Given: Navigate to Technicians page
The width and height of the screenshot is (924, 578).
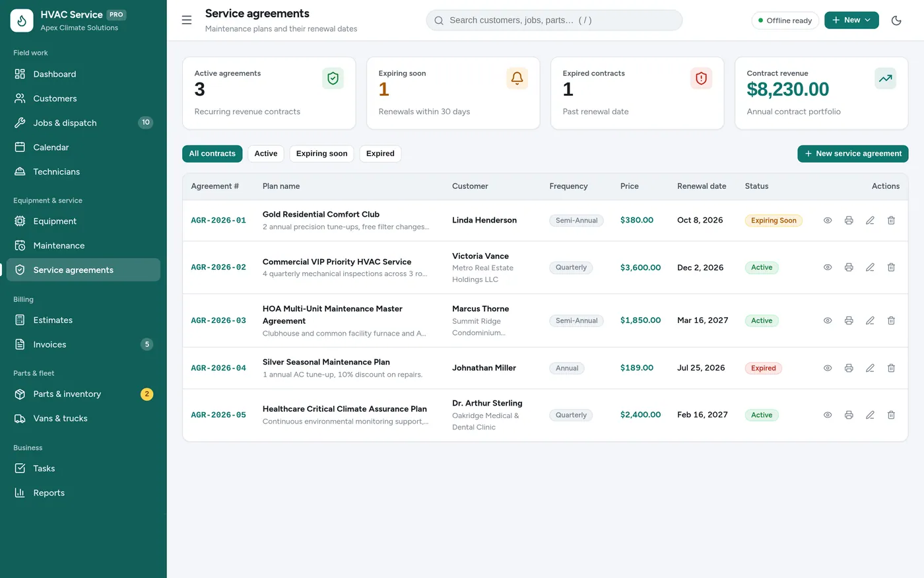Looking at the screenshot, I should point(83,172).
